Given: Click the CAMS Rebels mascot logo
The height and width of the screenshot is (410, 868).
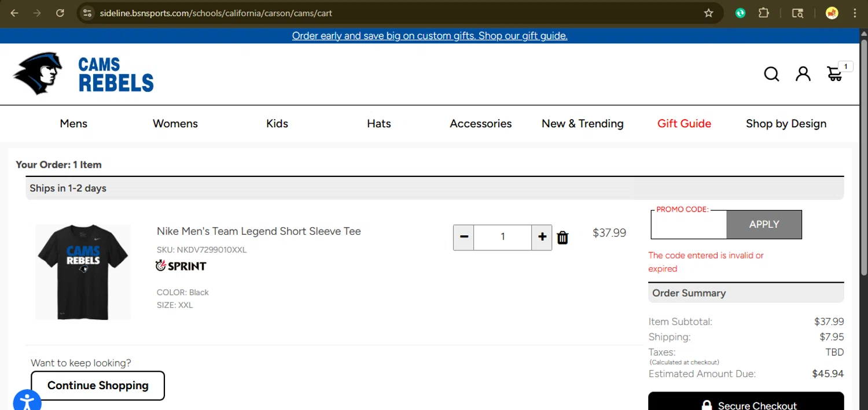Looking at the screenshot, I should [x=38, y=73].
